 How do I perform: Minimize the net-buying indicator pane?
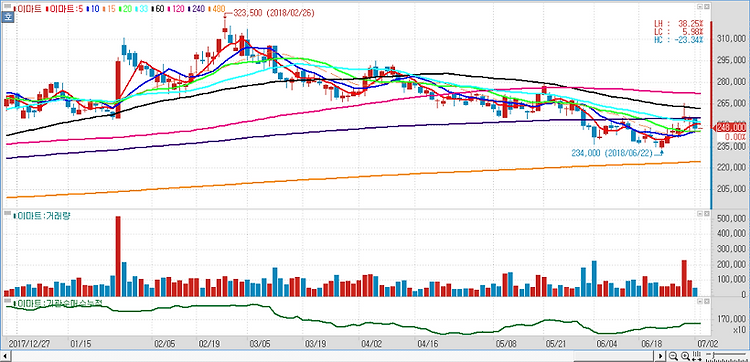[x=699, y=302]
